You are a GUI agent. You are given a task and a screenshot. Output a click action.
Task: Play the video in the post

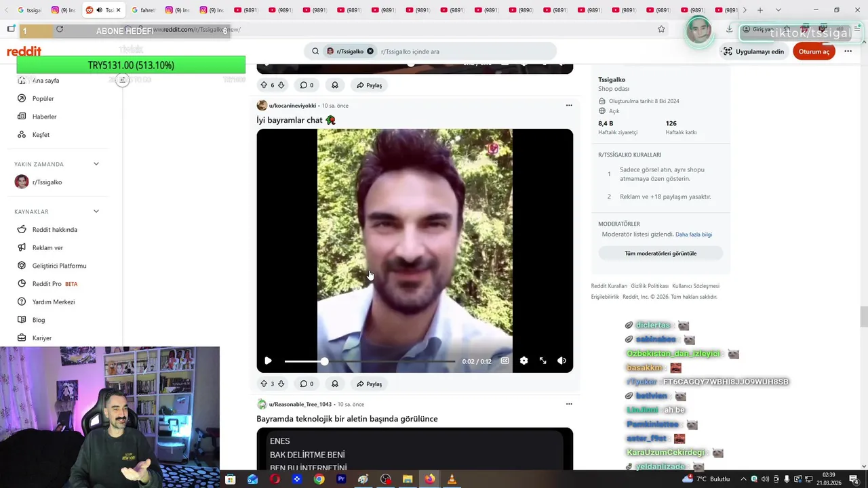point(268,361)
